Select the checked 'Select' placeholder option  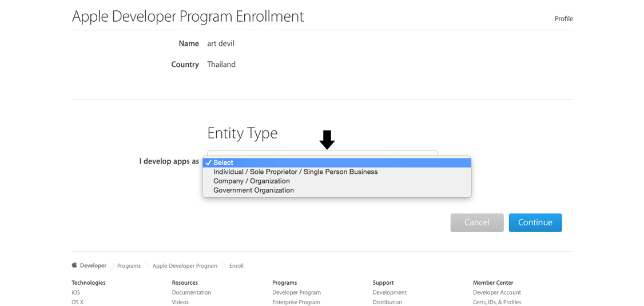223,162
